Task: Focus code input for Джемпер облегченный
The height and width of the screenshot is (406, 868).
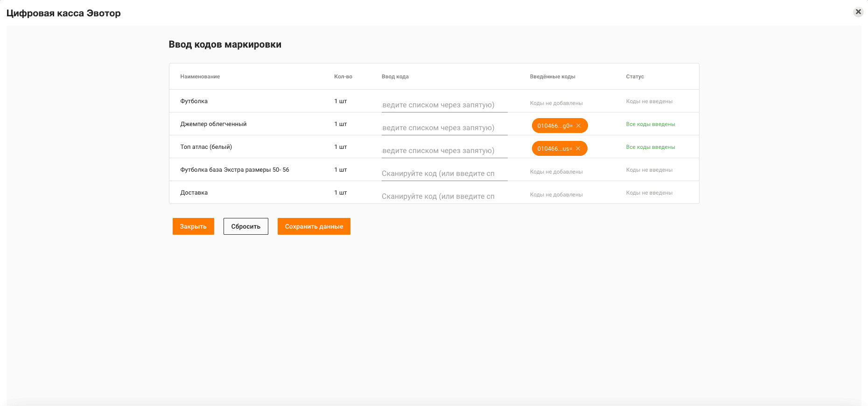Action: click(x=444, y=128)
